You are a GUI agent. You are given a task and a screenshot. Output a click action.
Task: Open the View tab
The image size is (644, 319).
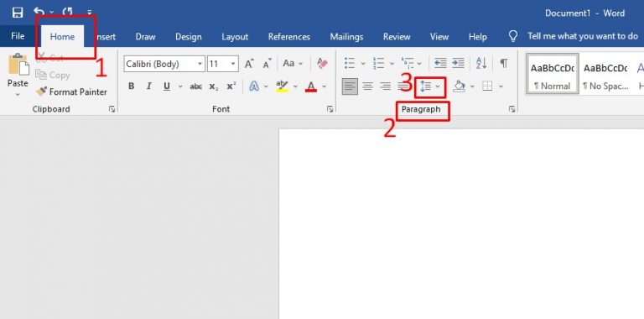439,37
